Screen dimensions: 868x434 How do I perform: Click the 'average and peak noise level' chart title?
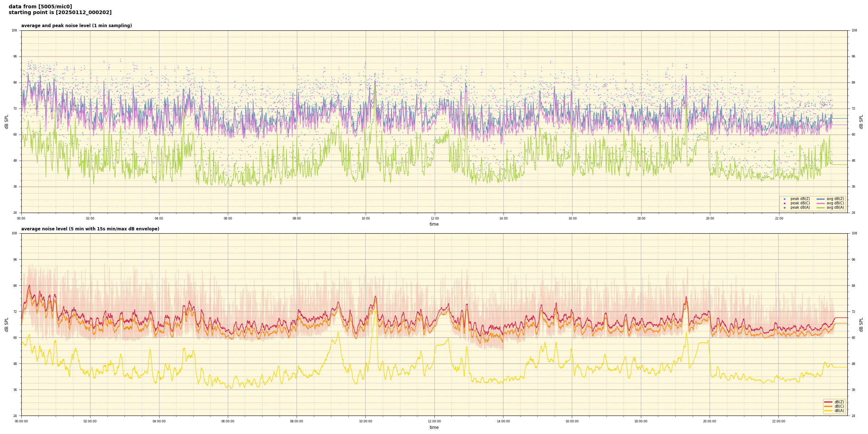point(76,26)
